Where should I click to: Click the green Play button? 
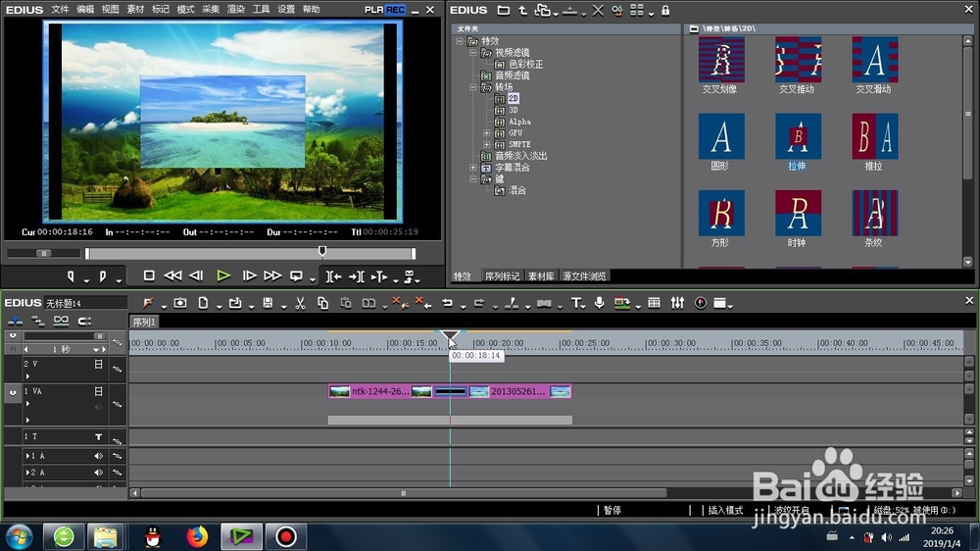tap(223, 275)
